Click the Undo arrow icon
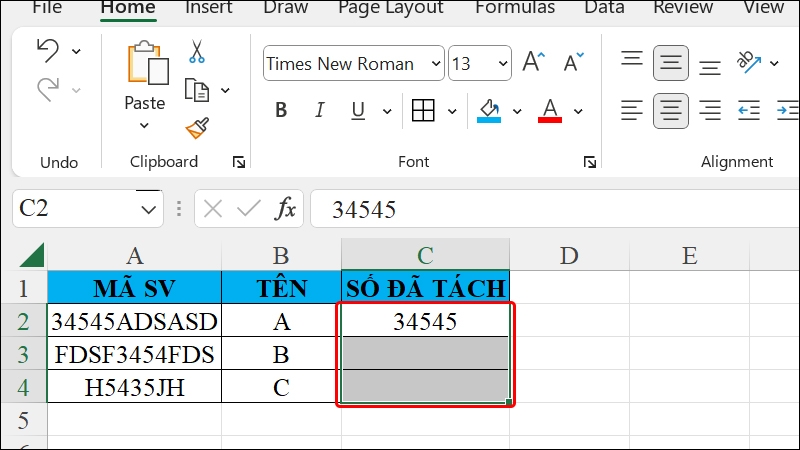Viewport: 800px width, 450px height. click(x=48, y=51)
